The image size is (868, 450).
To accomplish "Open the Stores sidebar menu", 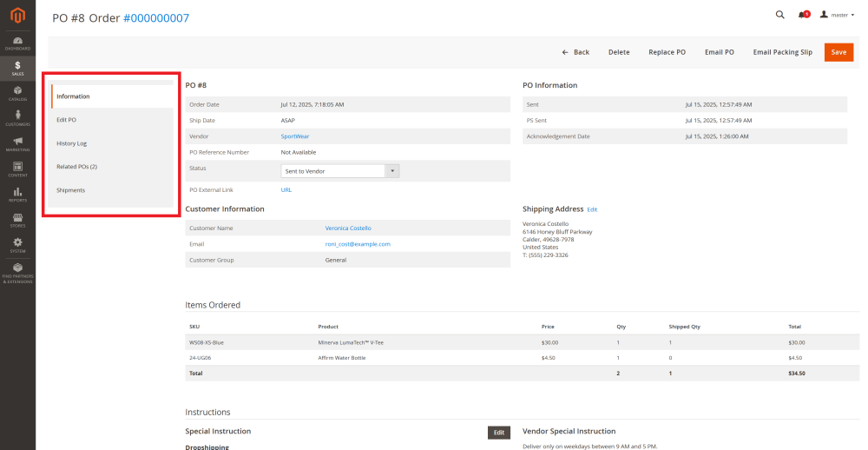I will pyautogui.click(x=17, y=220).
